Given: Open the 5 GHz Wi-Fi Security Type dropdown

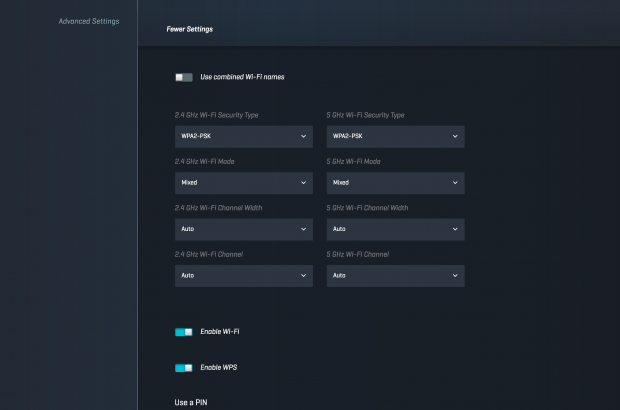Looking at the screenshot, I should click(x=395, y=137).
